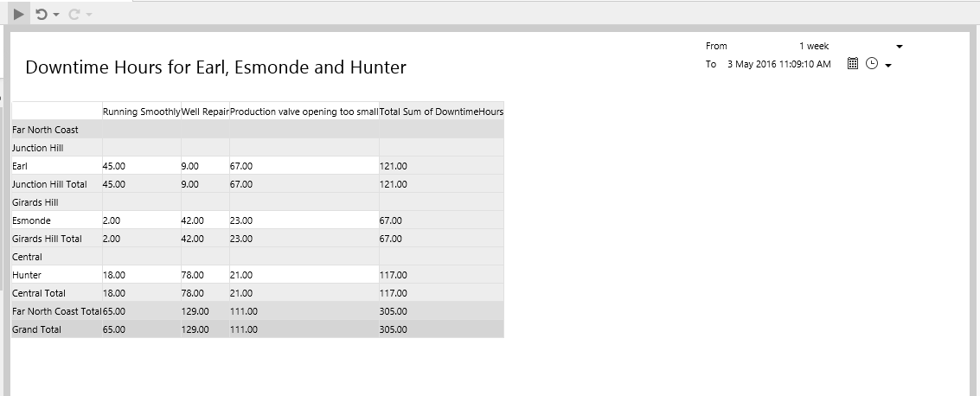
Task: Expand the dropdown arrow beside the clock icon
Action: point(888,65)
